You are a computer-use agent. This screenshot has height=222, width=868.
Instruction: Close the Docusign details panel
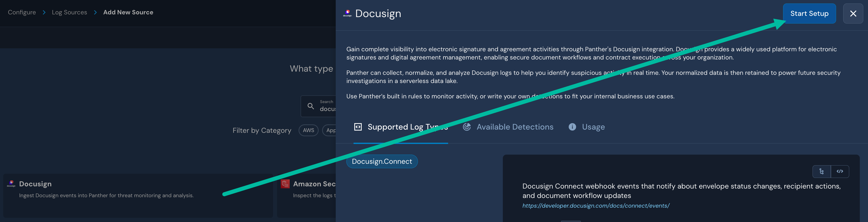(853, 13)
